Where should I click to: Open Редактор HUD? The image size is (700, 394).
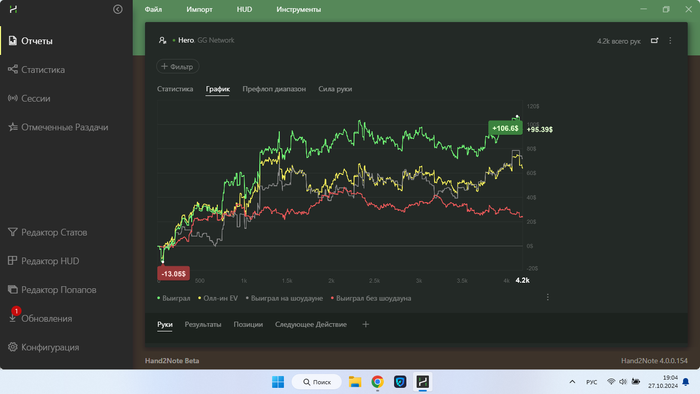[50, 261]
